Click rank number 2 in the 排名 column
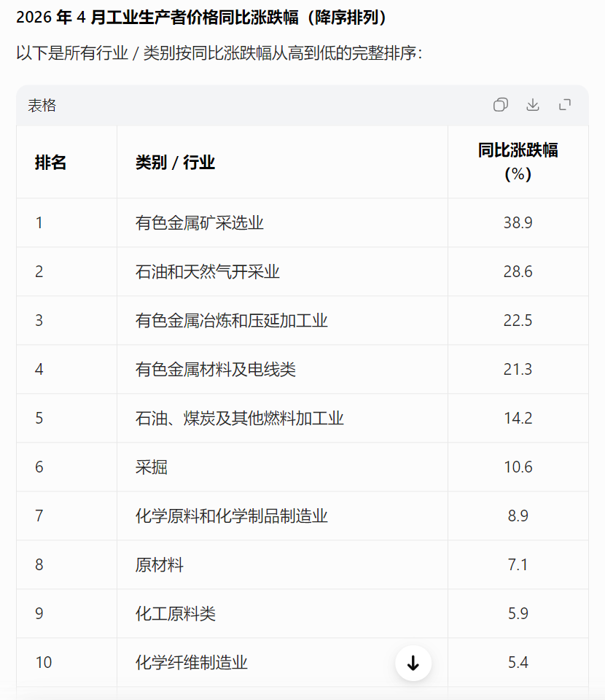The width and height of the screenshot is (605, 700). [39, 271]
